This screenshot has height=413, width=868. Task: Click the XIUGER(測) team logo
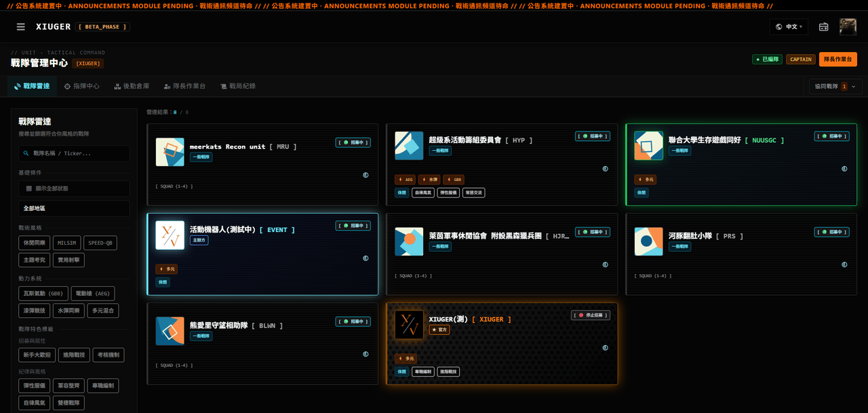409,325
